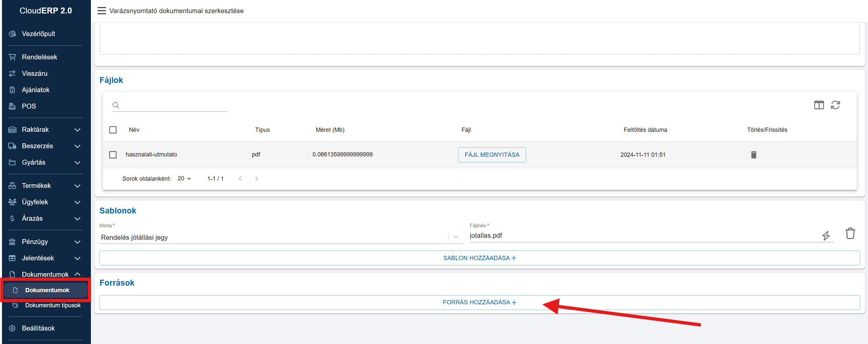Delete the jotallas.pdf template with trash icon
The height and width of the screenshot is (344, 868).
850,233
